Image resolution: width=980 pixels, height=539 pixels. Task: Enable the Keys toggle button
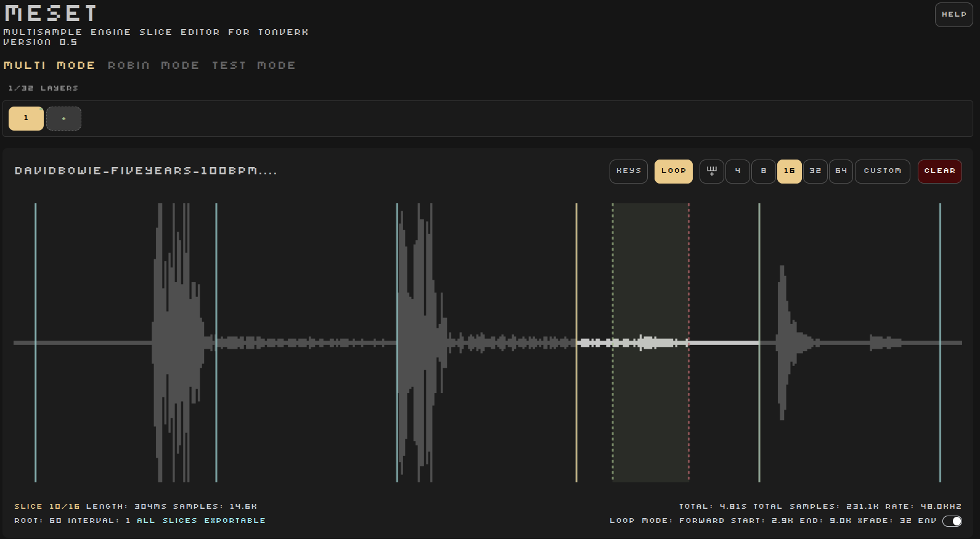[628, 171]
